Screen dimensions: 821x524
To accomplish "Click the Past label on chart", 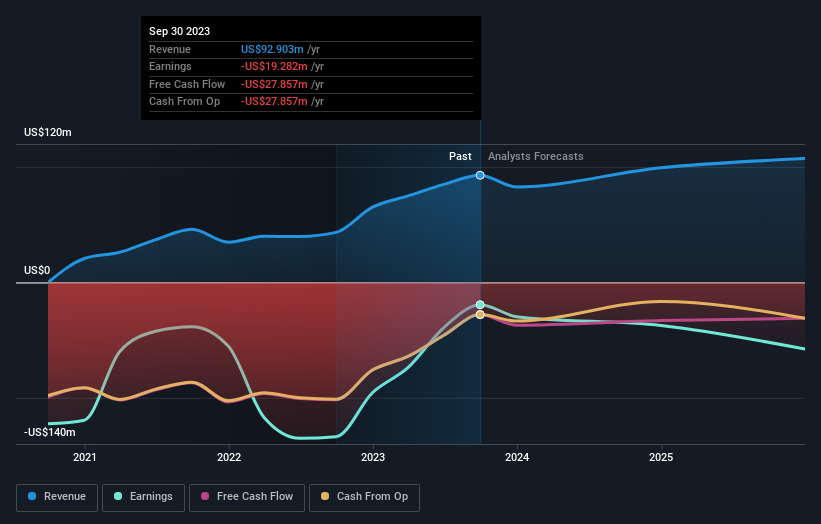I will coord(460,157).
